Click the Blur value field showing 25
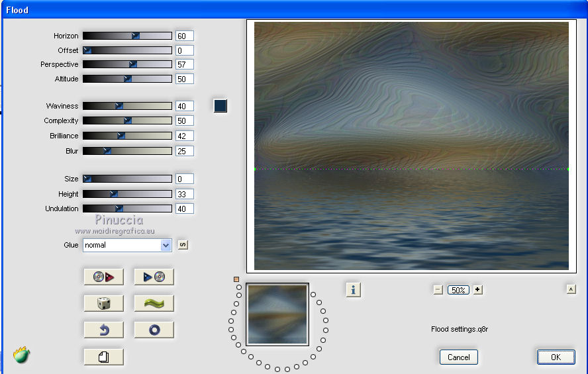Viewport: 588px width, 374px height. pyautogui.click(x=185, y=151)
